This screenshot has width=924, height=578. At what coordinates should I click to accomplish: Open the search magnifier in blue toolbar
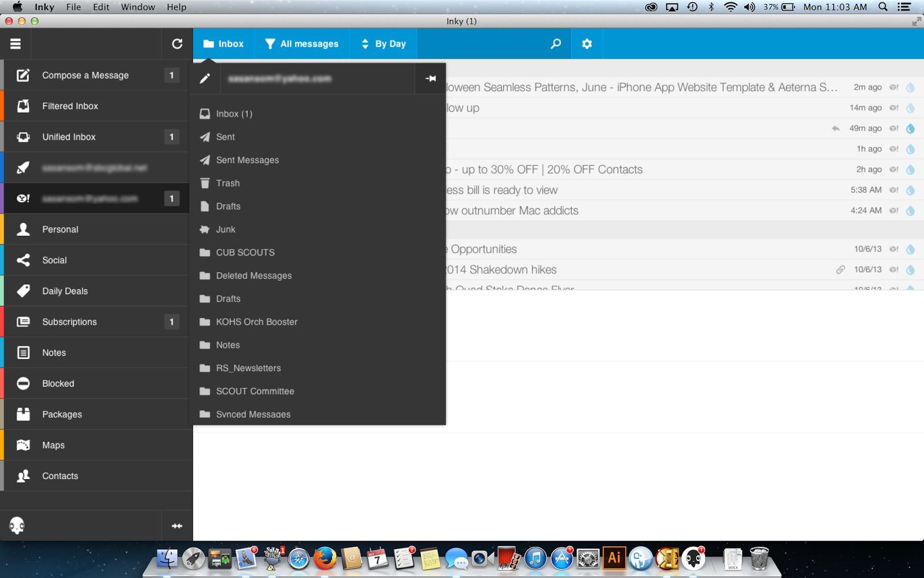pyautogui.click(x=556, y=44)
